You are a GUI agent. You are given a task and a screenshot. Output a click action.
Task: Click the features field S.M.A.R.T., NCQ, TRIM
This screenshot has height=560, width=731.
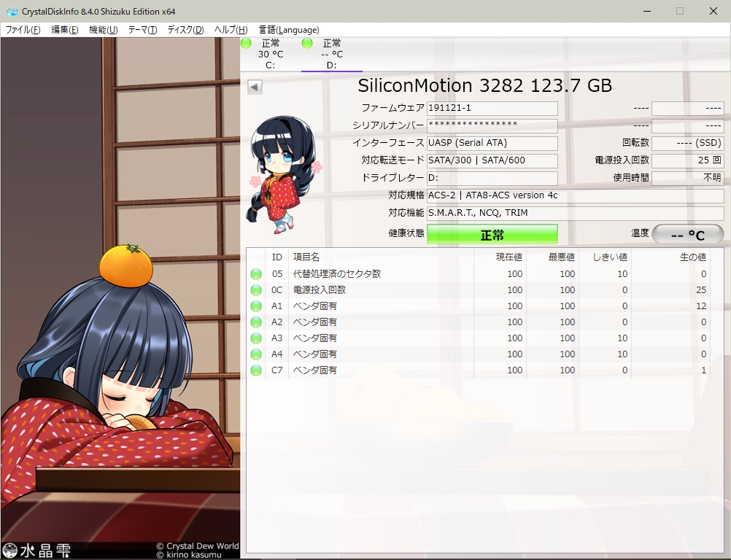coord(576,213)
